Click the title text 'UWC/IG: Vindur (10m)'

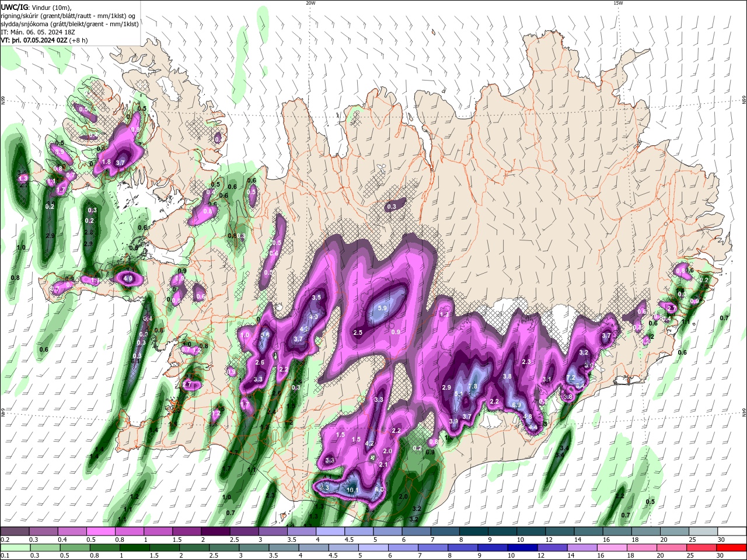coord(36,7)
